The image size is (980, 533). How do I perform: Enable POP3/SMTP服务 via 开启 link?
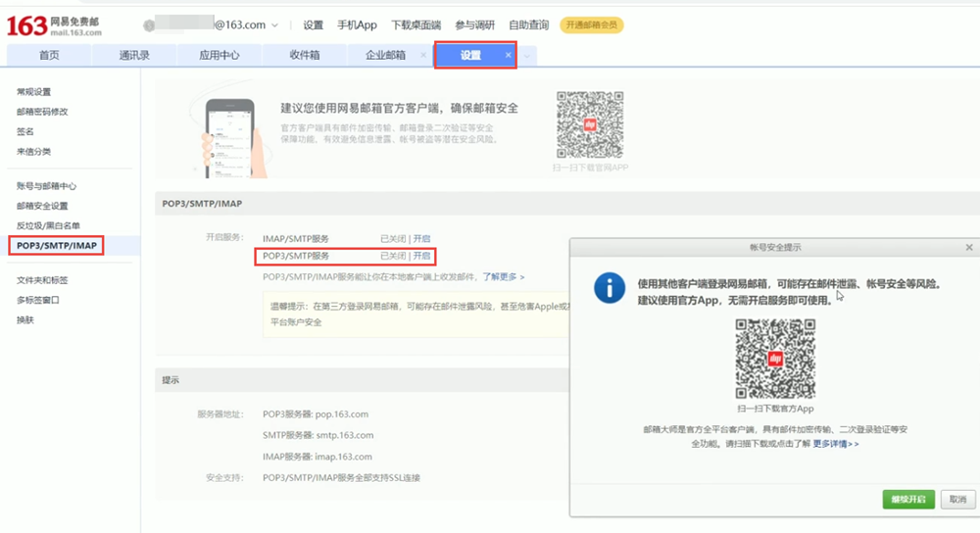click(421, 256)
